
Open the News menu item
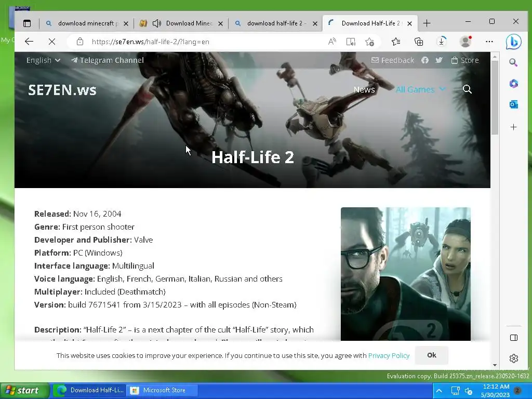pyautogui.click(x=364, y=89)
